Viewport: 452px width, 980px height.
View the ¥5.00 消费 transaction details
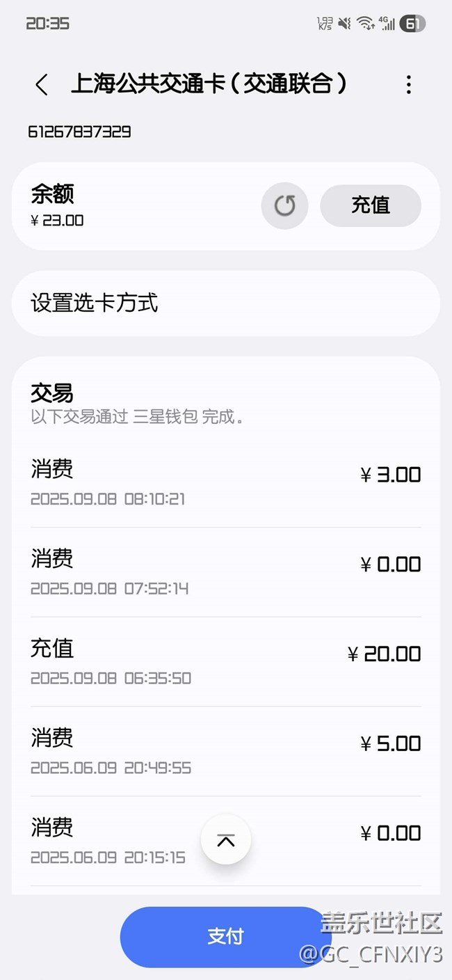(x=225, y=752)
